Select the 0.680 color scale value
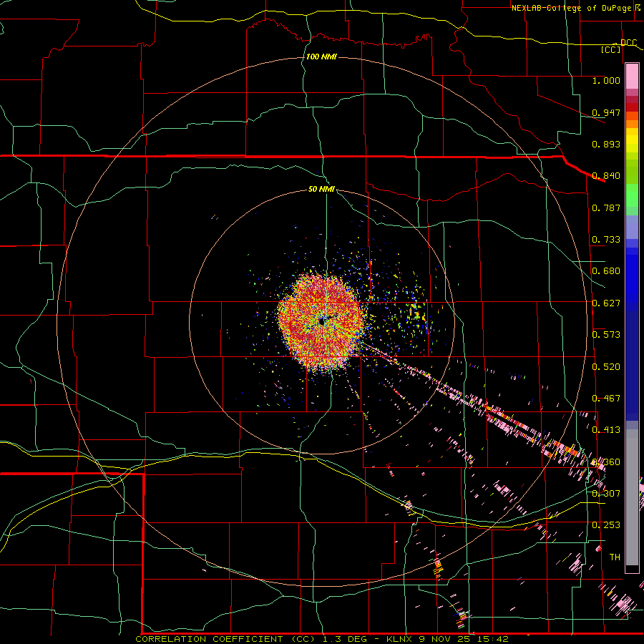This screenshot has height=644, width=644. point(606,271)
